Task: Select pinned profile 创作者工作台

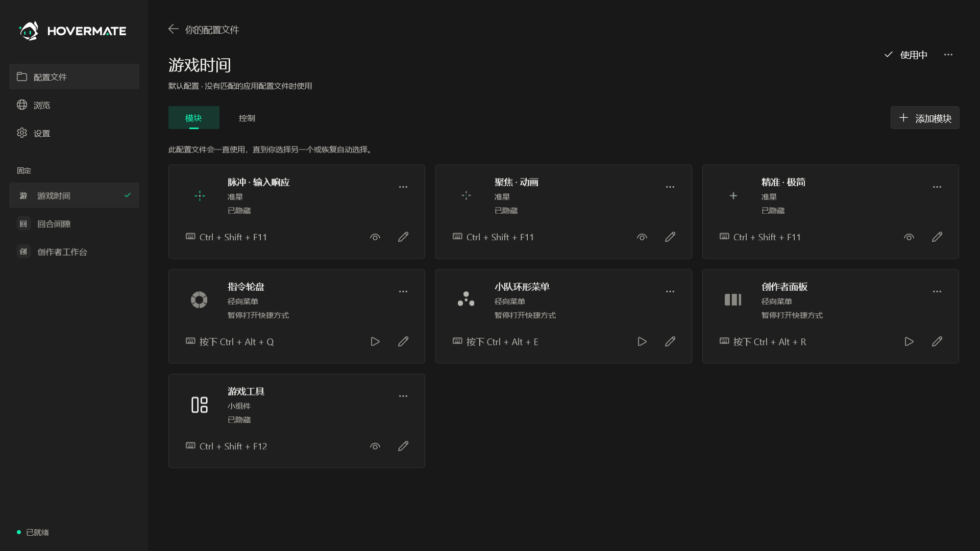Action: [74, 252]
